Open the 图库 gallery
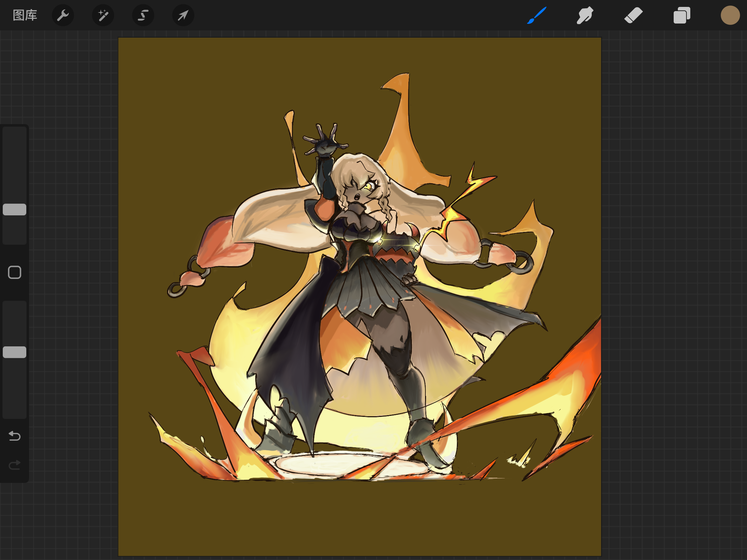 25,15
